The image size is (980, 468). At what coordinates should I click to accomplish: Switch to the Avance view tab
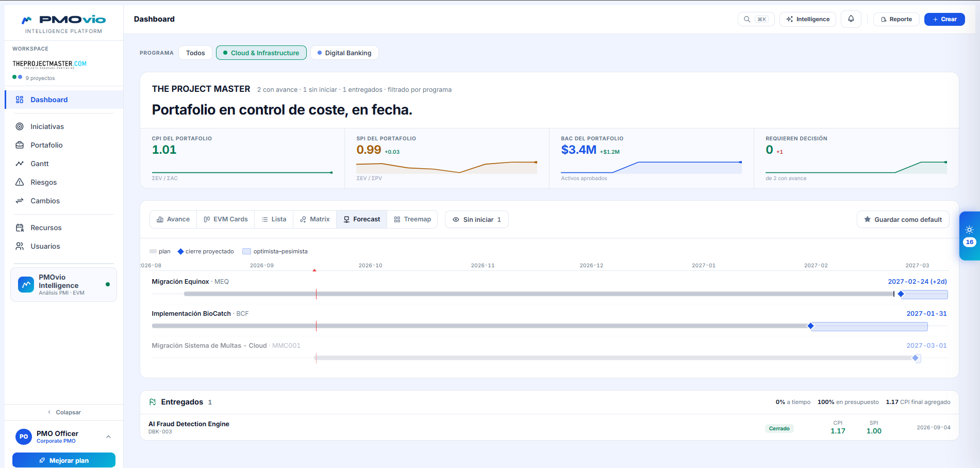point(173,219)
